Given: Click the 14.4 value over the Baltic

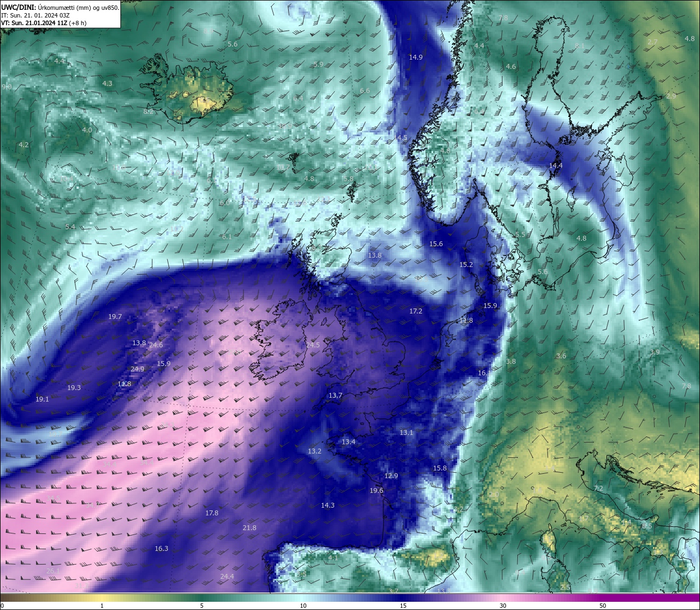Looking at the screenshot, I should tap(556, 166).
